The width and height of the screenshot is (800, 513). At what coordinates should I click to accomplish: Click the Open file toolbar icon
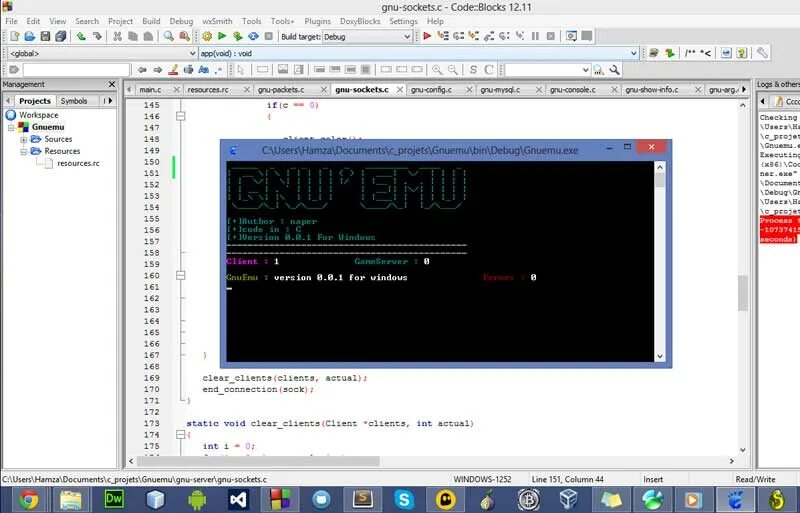(30, 36)
